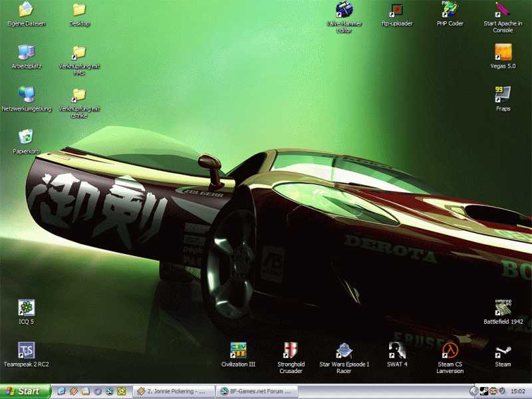Select the SWAT 4 desktop icon

tap(397, 350)
